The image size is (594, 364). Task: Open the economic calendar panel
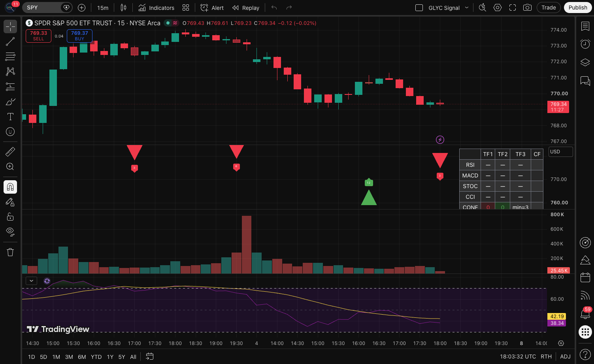[x=585, y=277]
